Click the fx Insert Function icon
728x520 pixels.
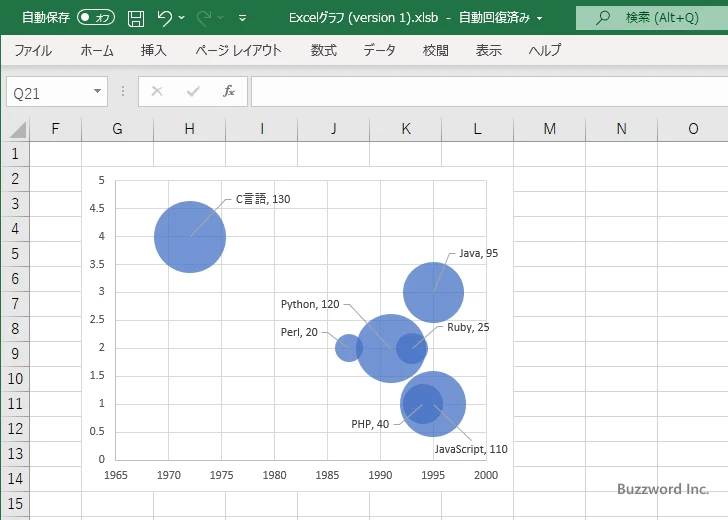tap(229, 91)
